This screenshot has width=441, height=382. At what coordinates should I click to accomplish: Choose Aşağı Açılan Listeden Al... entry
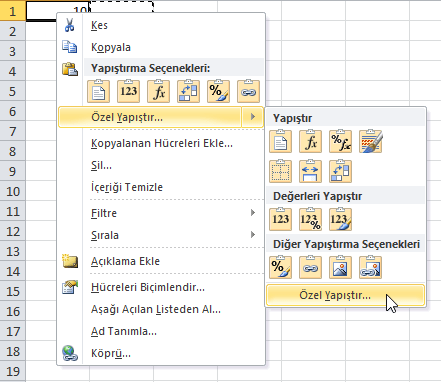(x=161, y=309)
